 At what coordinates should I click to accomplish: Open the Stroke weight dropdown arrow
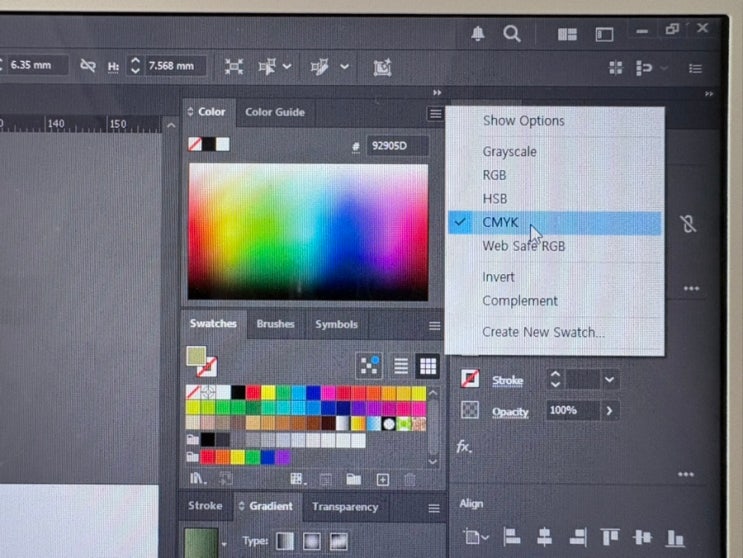coord(609,380)
